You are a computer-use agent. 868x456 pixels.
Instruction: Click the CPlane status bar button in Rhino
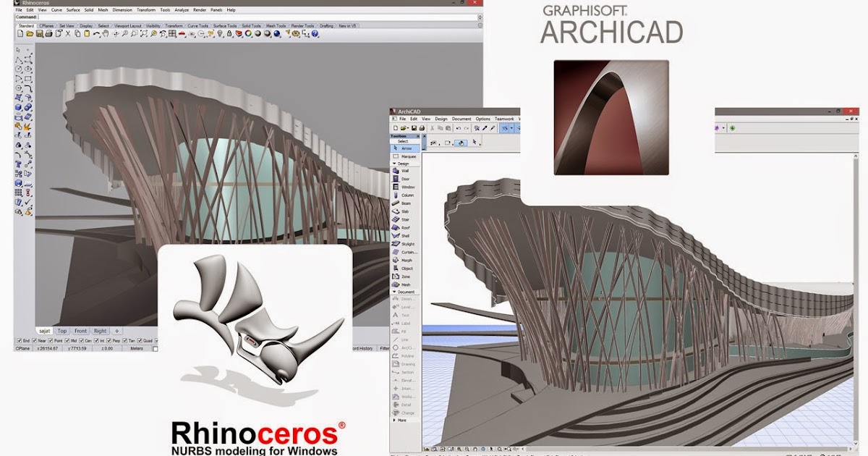[22, 348]
